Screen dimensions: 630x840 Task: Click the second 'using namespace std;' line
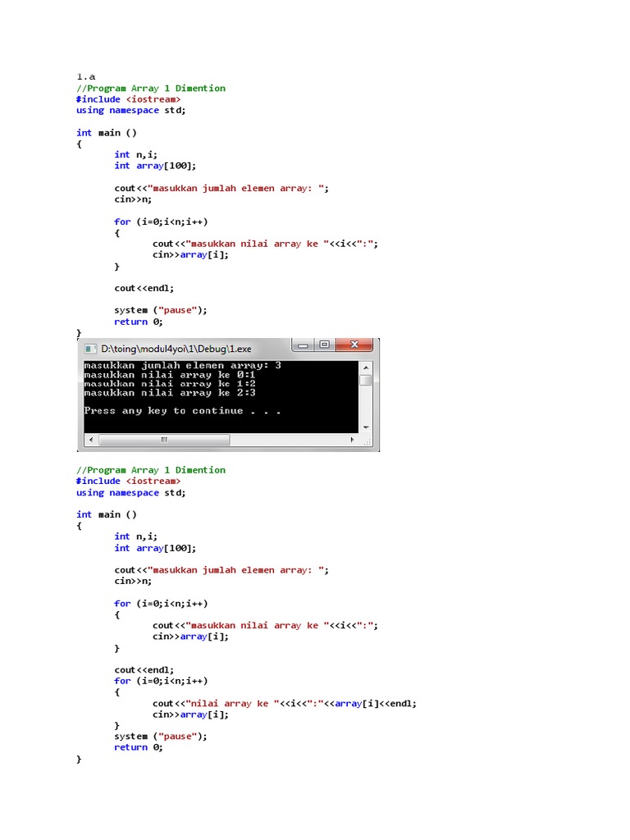pos(130,493)
